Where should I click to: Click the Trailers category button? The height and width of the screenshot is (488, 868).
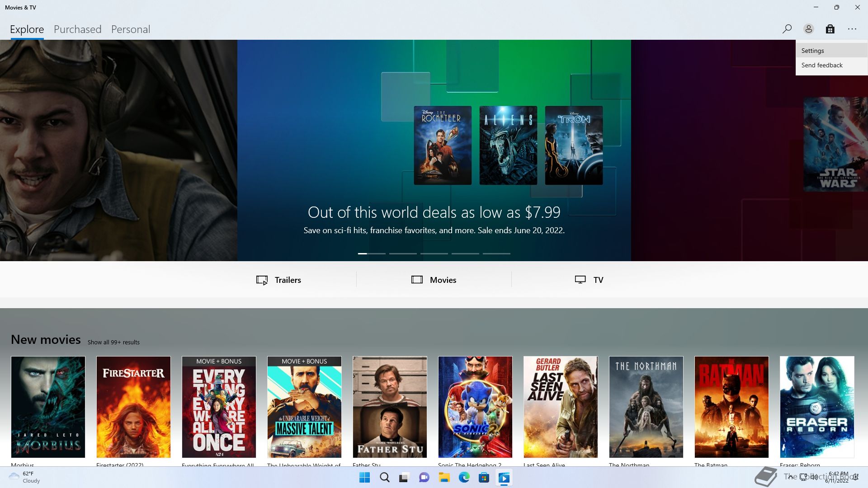278,280
